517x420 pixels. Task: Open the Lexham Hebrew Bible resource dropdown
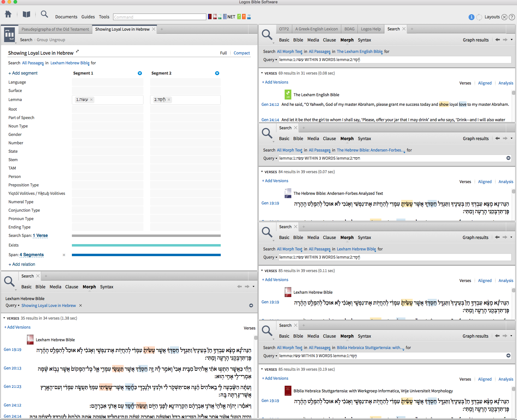pos(70,63)
